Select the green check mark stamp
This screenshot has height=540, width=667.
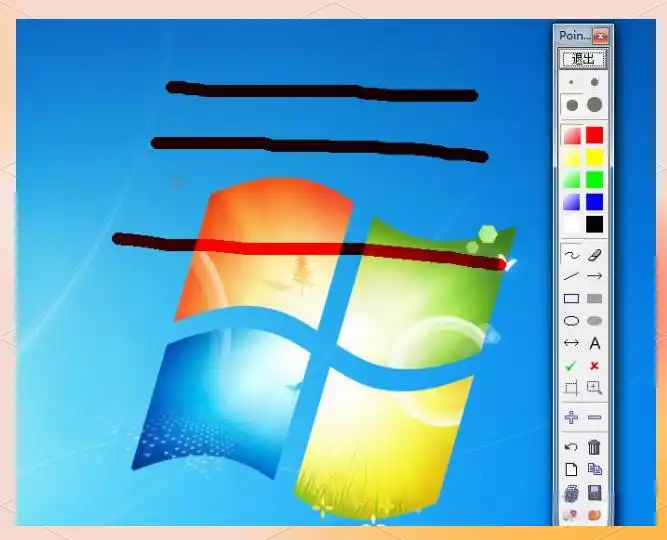[x=571, y=366]
